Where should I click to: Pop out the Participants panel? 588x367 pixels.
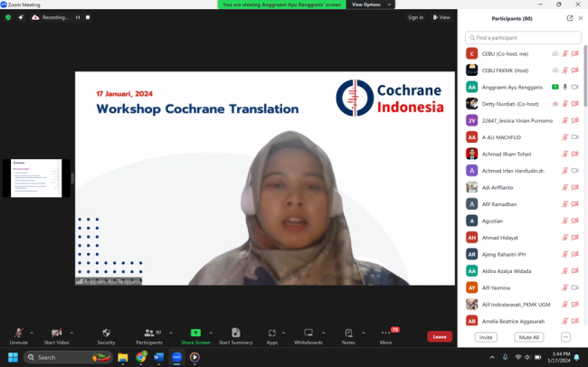pyautogui.click(x=570, y=18)
